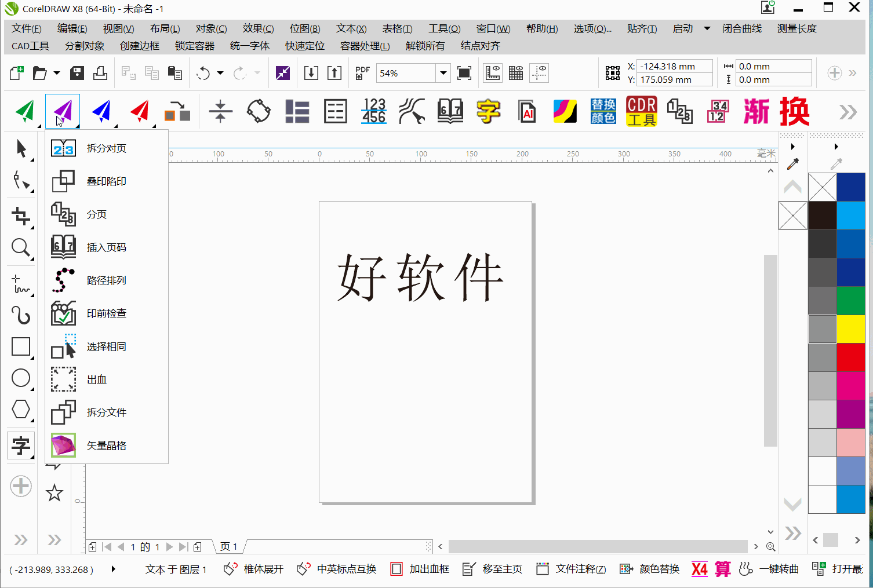
Task: Open the 位图(B) menu
Action: 305,28
